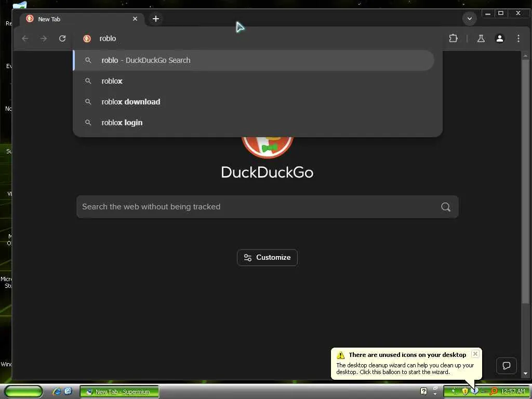The height and width of the screenshot is (399, 532).
Task: Click the help question mark taskbar icon
Action: click(x=423, y=392)
